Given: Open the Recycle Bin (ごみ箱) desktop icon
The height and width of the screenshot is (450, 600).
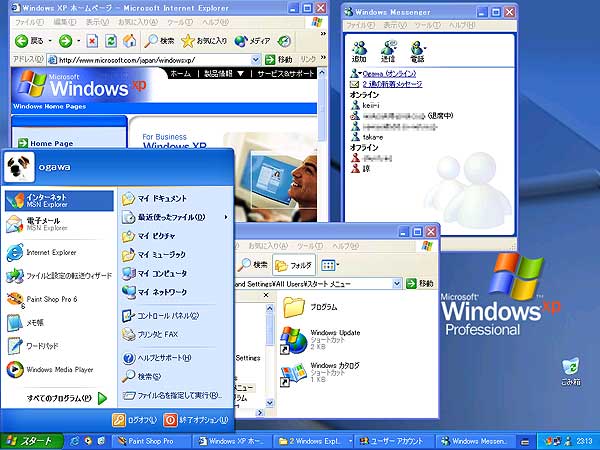Looking at the screenshot, I should pos(571,372).
